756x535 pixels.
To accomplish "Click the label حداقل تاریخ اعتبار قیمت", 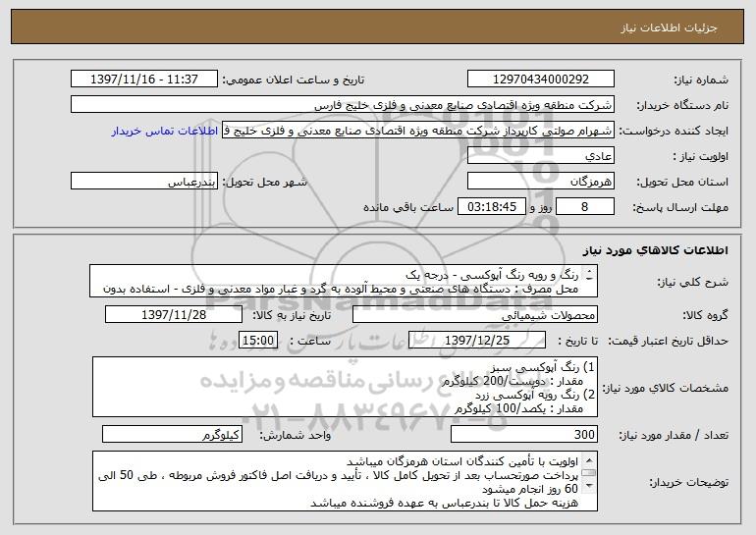I will [x=669, y=341].
